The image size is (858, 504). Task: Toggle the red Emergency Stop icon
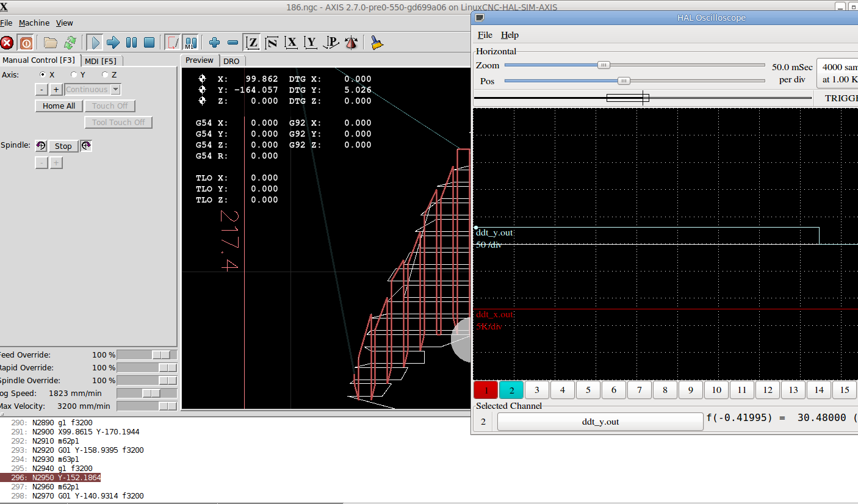7,43
